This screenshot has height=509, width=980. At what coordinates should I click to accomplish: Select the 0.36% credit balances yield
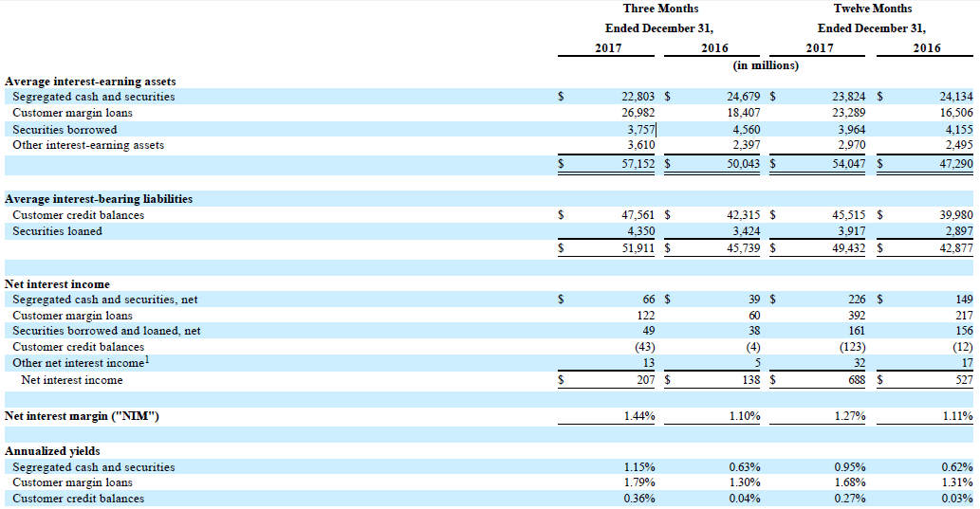(639, 499)
